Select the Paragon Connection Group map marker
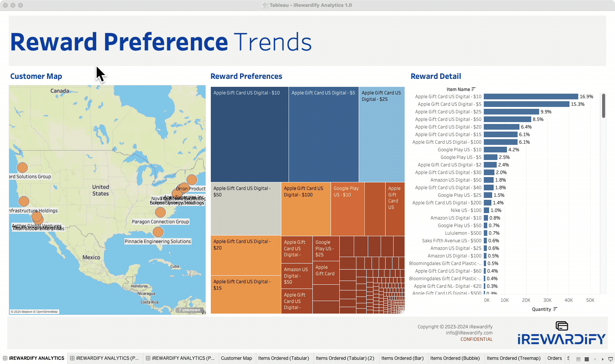 [x=160, y=212]
